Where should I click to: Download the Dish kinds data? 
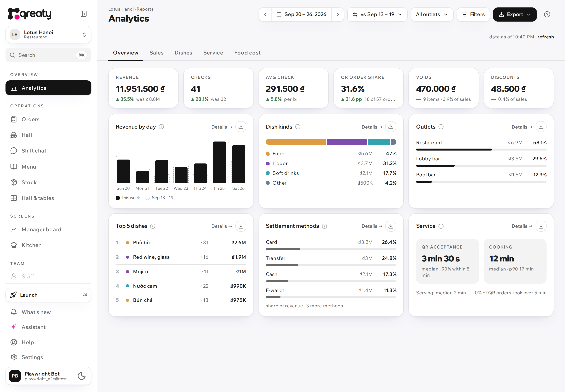(391, 127)
